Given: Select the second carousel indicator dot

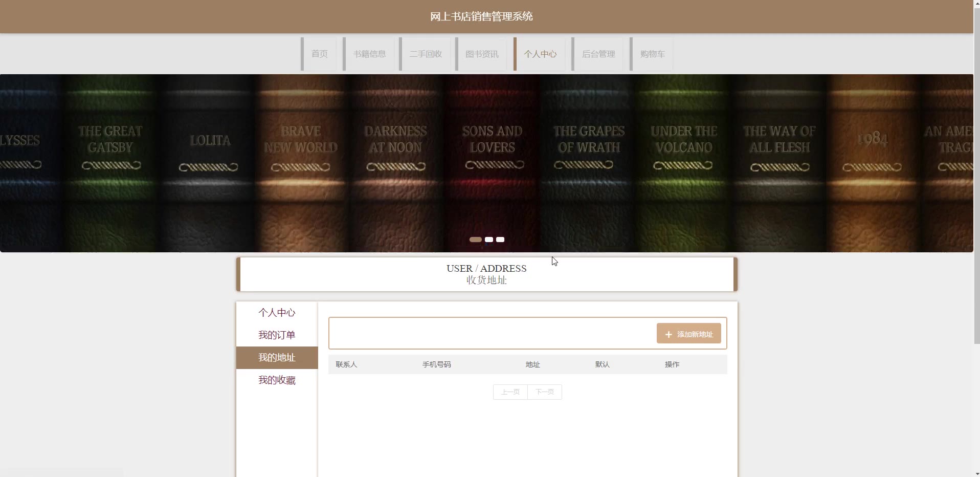Looking at the screenshot, I should tap(489, 240).
